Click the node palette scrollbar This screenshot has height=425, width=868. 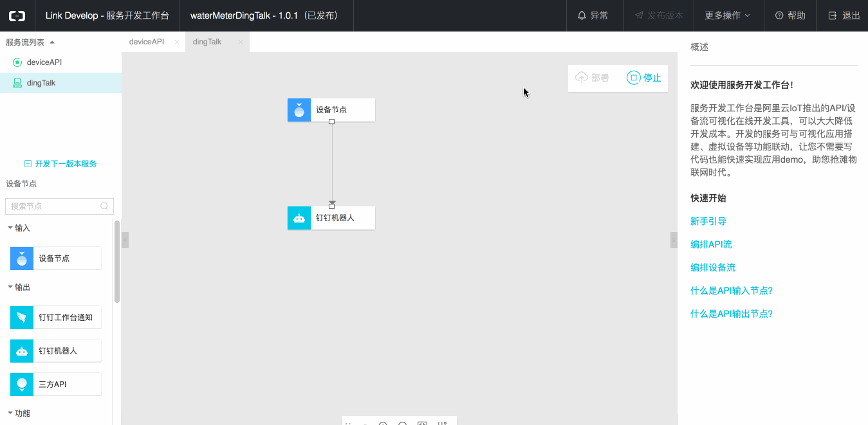(x=117, y=261)
